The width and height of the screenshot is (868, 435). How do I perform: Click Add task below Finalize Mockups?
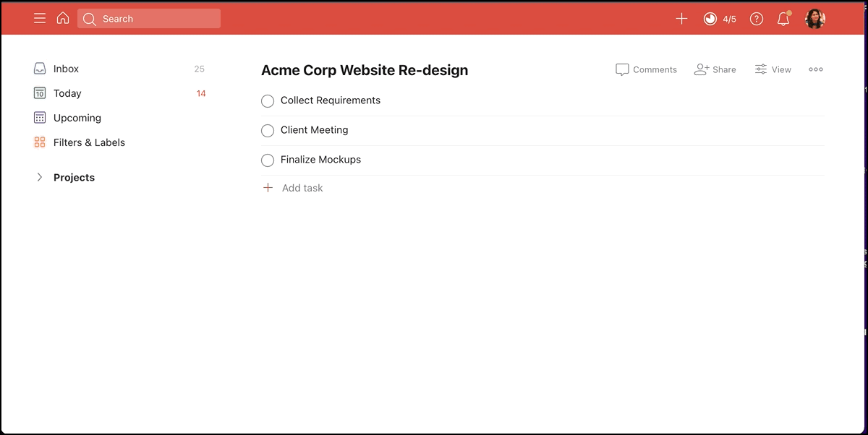pyautogui.click(x=302, y=188)
